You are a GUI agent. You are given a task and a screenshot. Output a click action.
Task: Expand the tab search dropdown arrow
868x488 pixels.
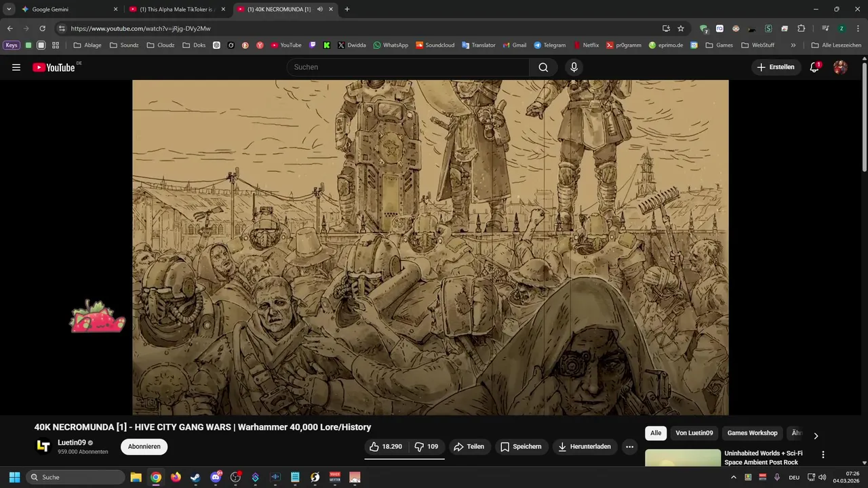coord(9,9)
